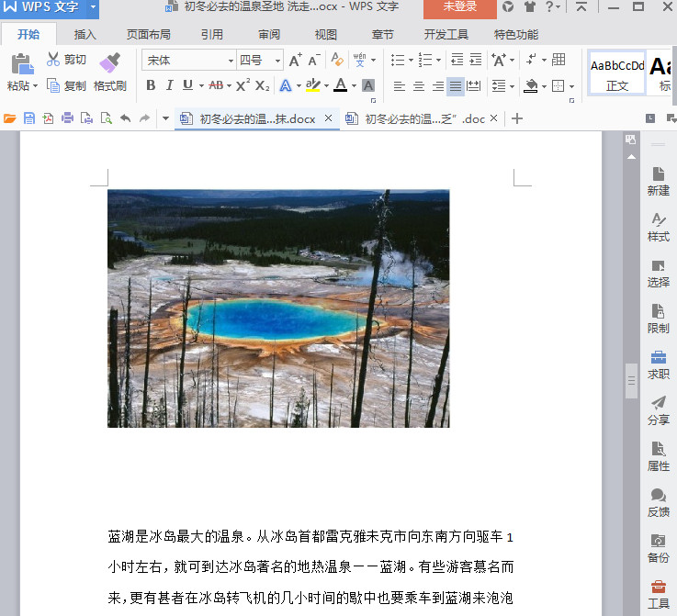Click the Cut scissors icon
677x616 pixels.
coord(52,59)
